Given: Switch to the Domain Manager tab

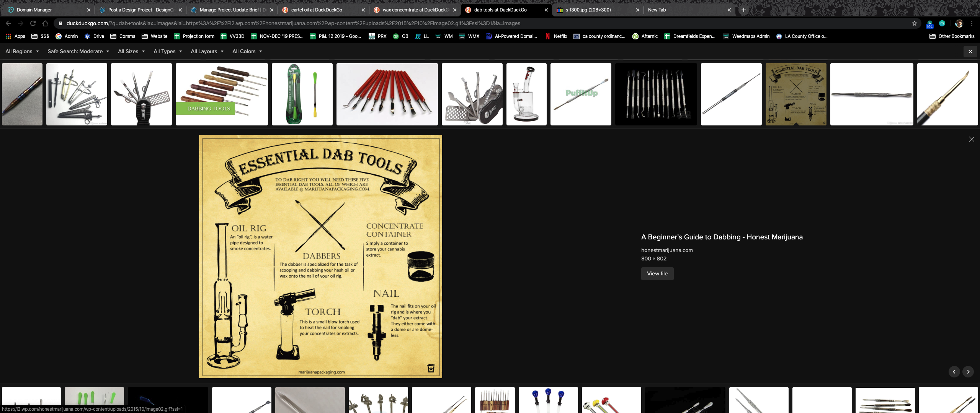Looking at the screenshot, I should pyautogui.click(x=34, y=10).
